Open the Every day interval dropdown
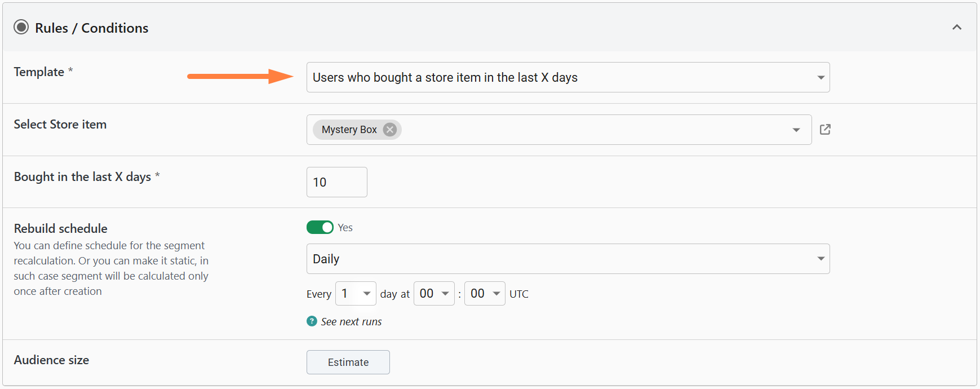The height and width of the screenshot is (389, 980). click(x=356, y=294)
